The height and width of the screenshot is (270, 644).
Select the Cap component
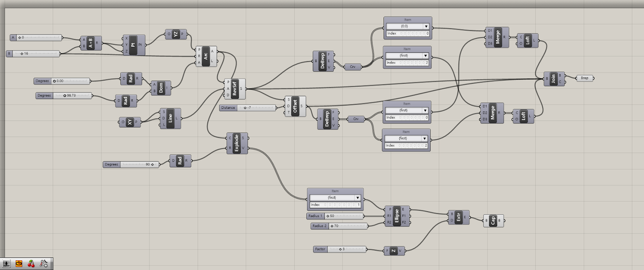tap(493, 221)
